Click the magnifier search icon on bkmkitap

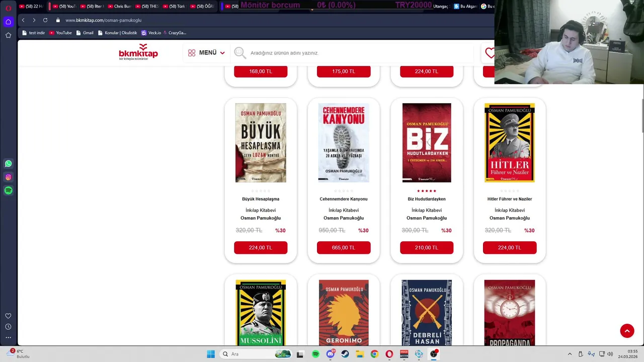(x=240, y=53)
